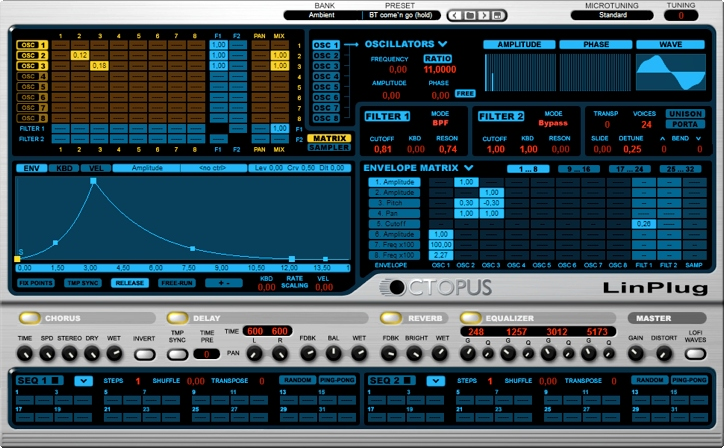724x448 pixels.
Task: Toggle the Delay TMP SYNC switch
Action: coord(177,355)
